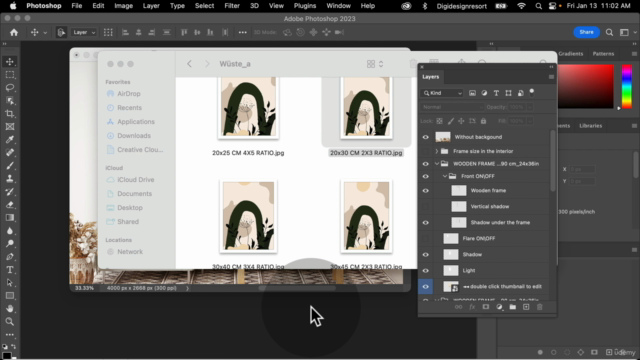The width and height of the screenshot is (640, 360).
Task: Show the Frame size in the interior group
Action: pyautogui.click(x=425, y=151)
